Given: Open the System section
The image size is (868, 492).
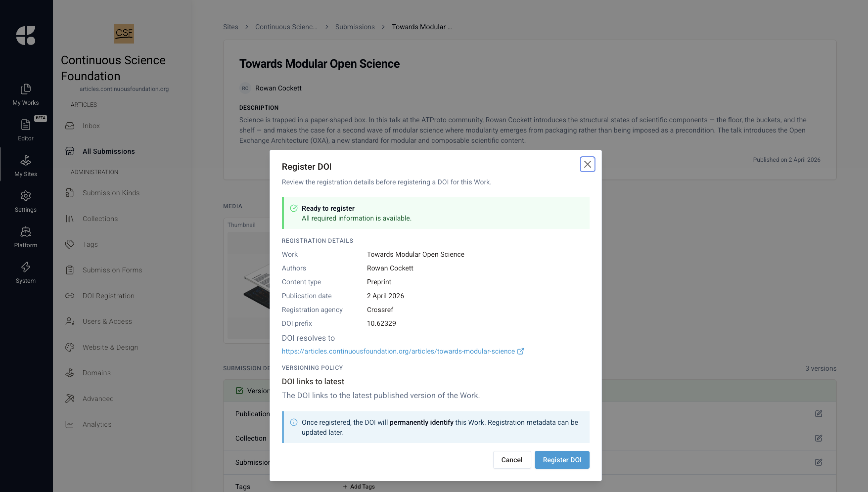Looking at the screenshot, I should click(26, 272).
